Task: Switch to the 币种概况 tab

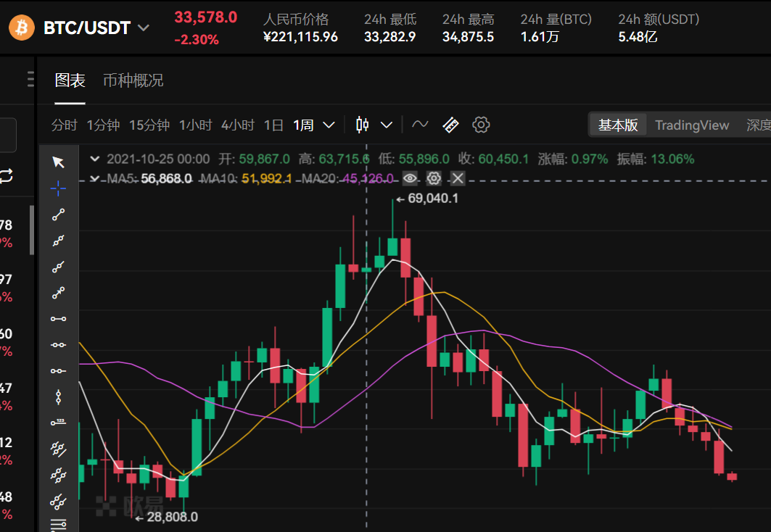Action: coord(133,80)
